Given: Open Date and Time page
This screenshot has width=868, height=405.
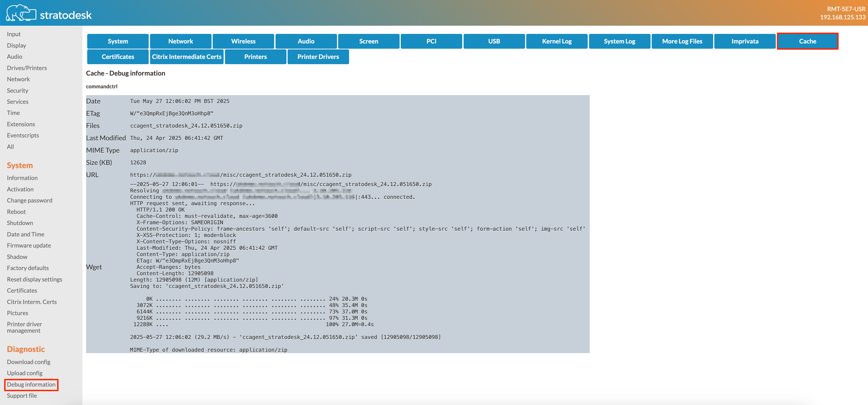Looking at the screenshot, I should pos(26,234).
